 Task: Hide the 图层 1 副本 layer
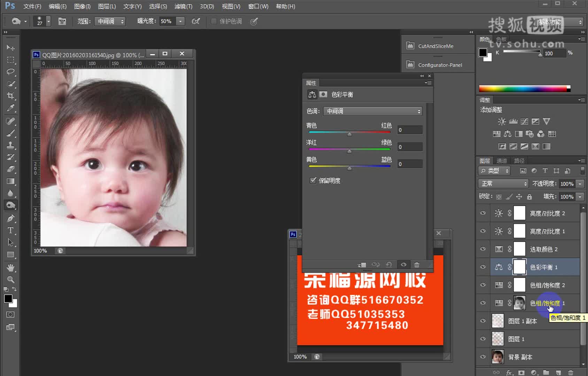point(483,321)
